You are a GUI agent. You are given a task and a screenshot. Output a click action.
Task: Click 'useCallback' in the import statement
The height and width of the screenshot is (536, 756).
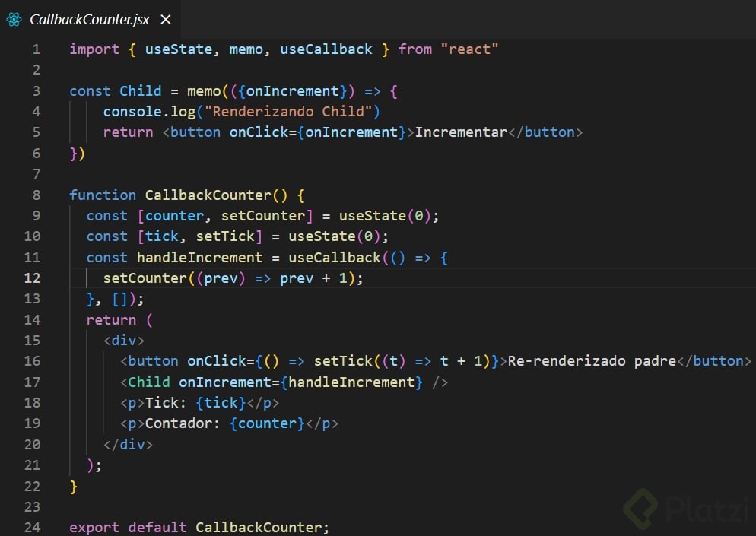(326, 49)
